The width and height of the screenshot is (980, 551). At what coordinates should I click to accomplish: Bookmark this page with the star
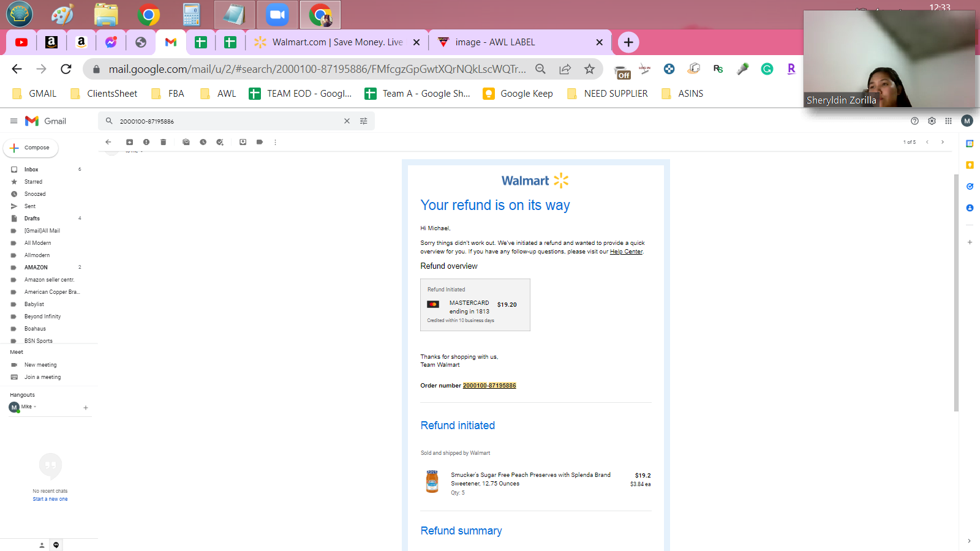click(589, 69)
